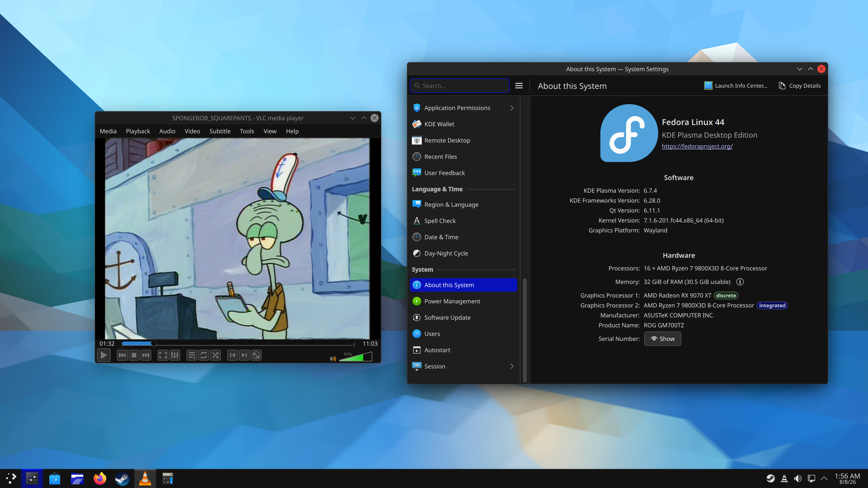Open Power Management settings

tap(464, 301)
